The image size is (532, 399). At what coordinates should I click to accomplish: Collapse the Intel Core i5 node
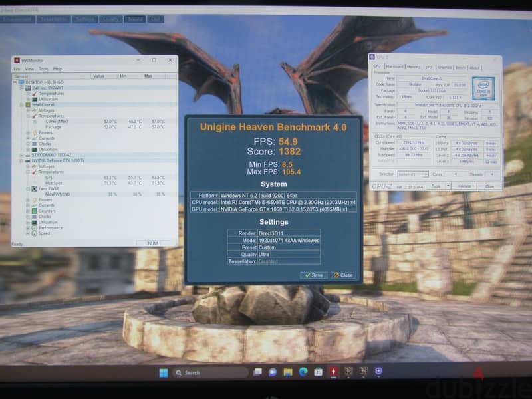tap(21, 105)
